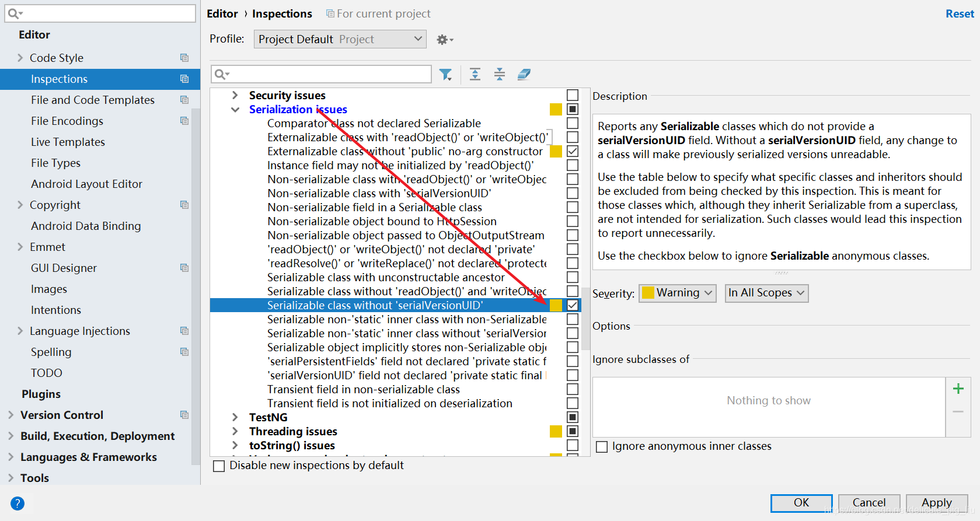The width and height of the screenshot is (980, 521).
Task: Expand Build, Execution, Deployment settings
Action: point(11,436)
